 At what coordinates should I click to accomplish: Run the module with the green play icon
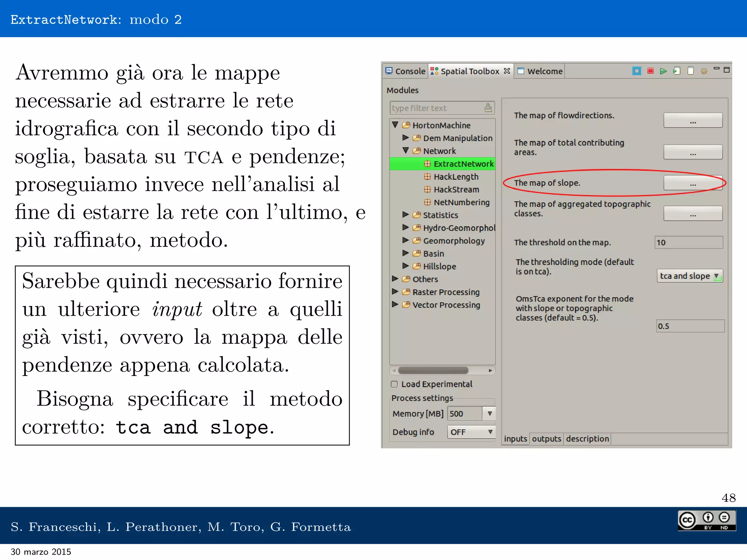point(663,71)
